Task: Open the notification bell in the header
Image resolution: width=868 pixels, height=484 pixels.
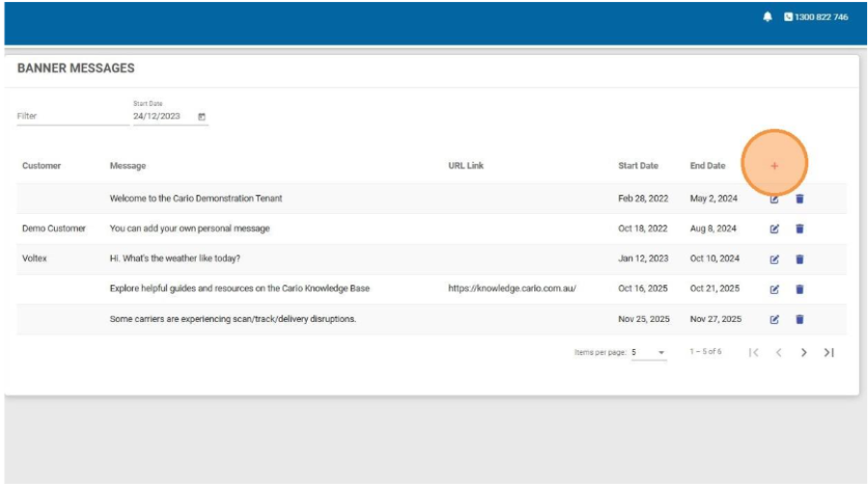Action: click(x=768, y=17)
